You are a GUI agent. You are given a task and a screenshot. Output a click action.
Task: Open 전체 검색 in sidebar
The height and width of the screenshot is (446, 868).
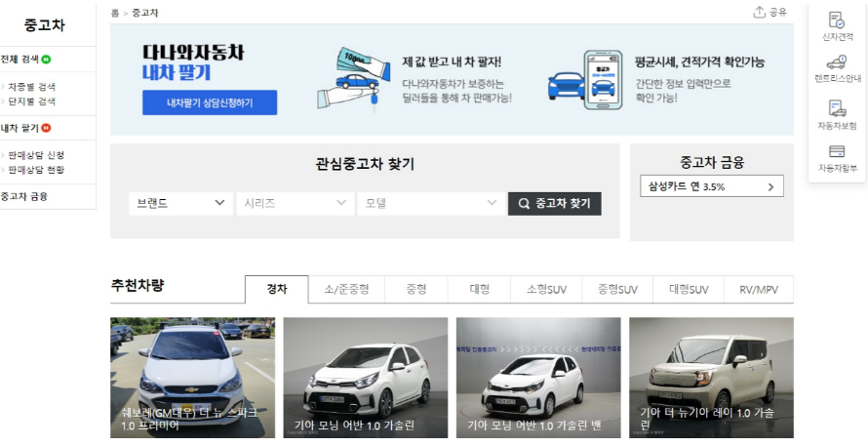20,60
